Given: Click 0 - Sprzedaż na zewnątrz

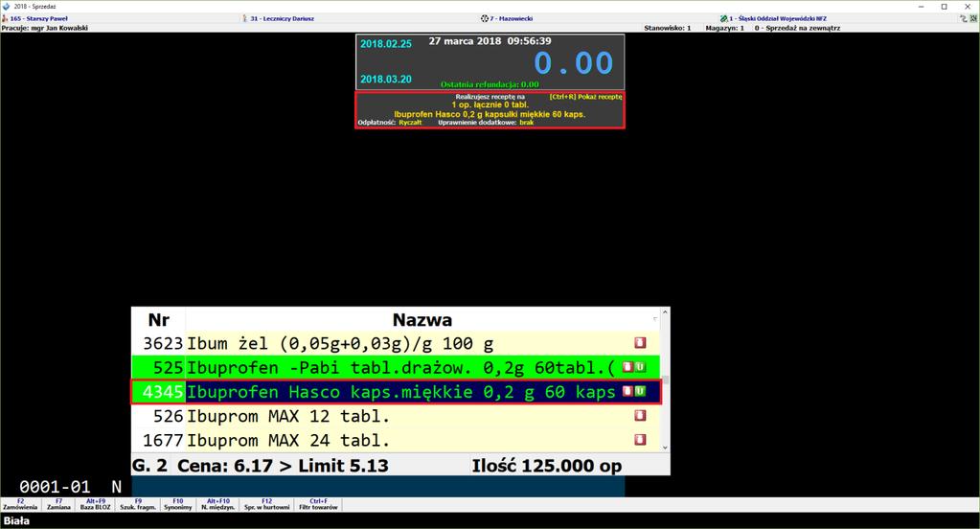Looking at the screenshot, I should (x=797, y=28).
